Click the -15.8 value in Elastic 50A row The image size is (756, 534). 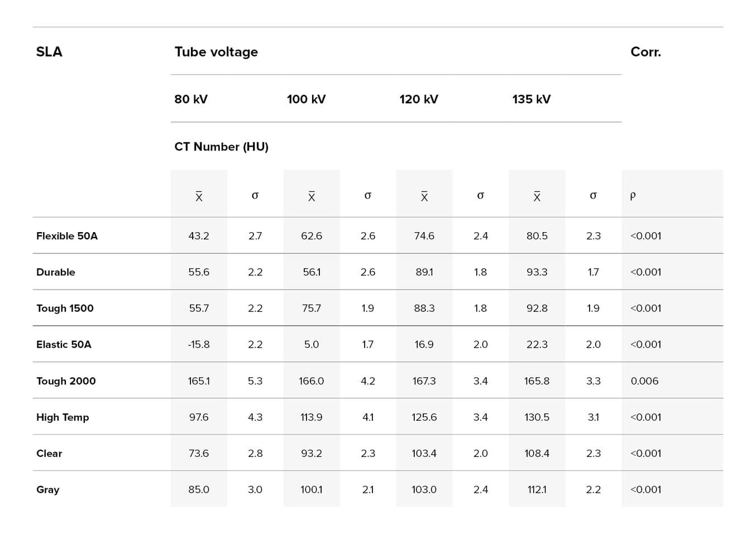pos(199,345)
